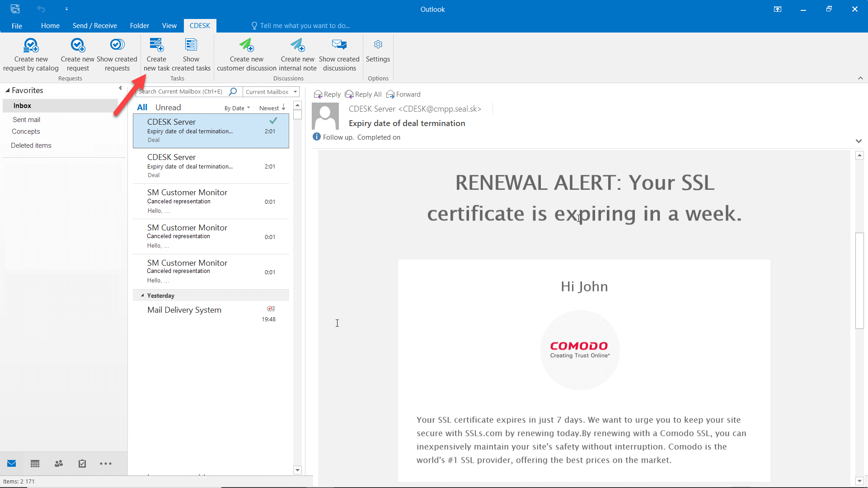Open second CDESK Server message

tap(211, 166)
